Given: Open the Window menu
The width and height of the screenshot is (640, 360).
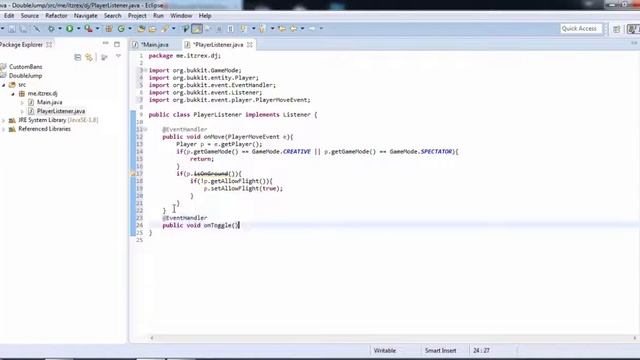Looking at the screenshot, I should [181, 16].
